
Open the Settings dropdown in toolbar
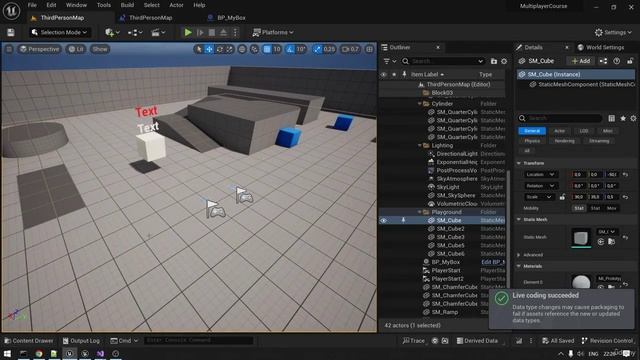pos(613,32)
